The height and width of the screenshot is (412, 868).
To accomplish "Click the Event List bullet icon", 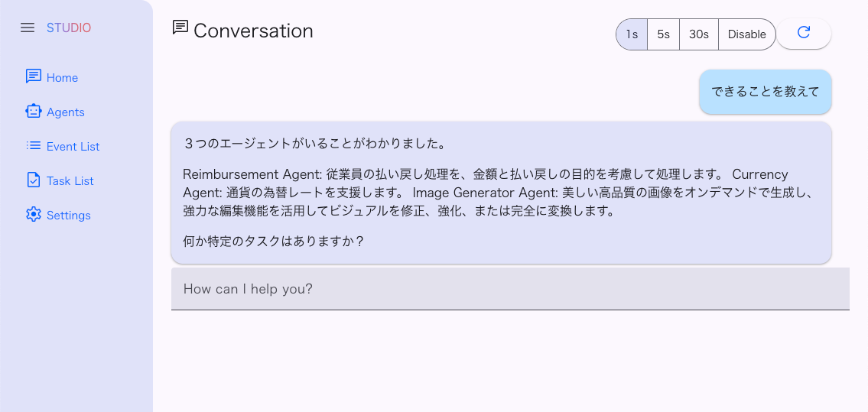I will [33, 145].
